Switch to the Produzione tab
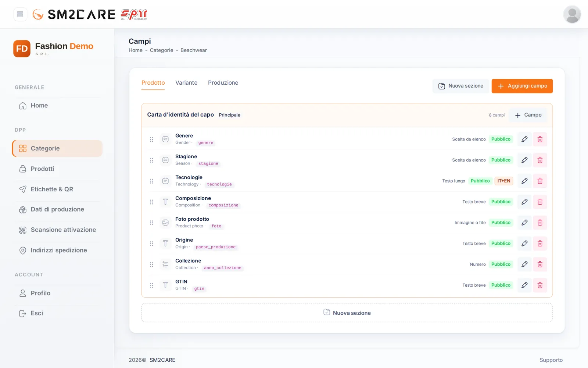 [223, 83]
